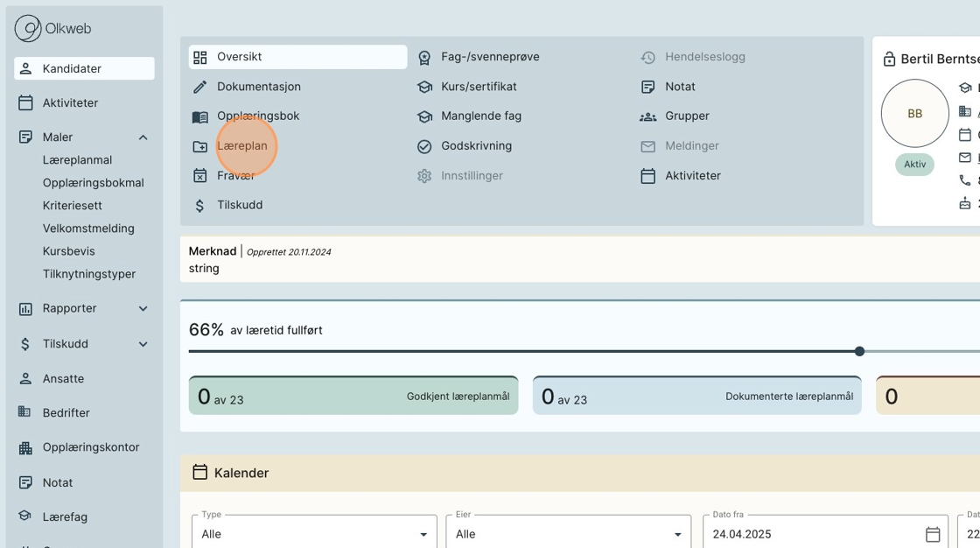980x548 pixels.
Task: Click the BB avatar circle
Action: (x=915, y=113)
